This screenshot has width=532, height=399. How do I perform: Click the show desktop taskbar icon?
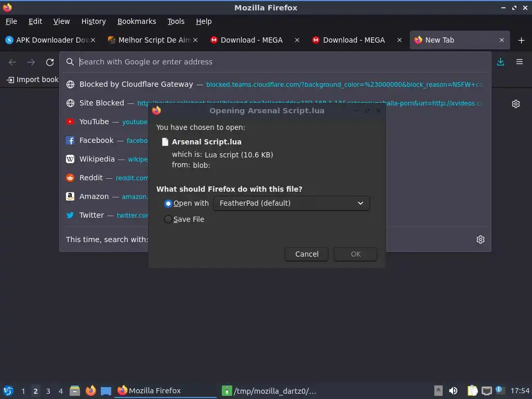coord(106,391)
